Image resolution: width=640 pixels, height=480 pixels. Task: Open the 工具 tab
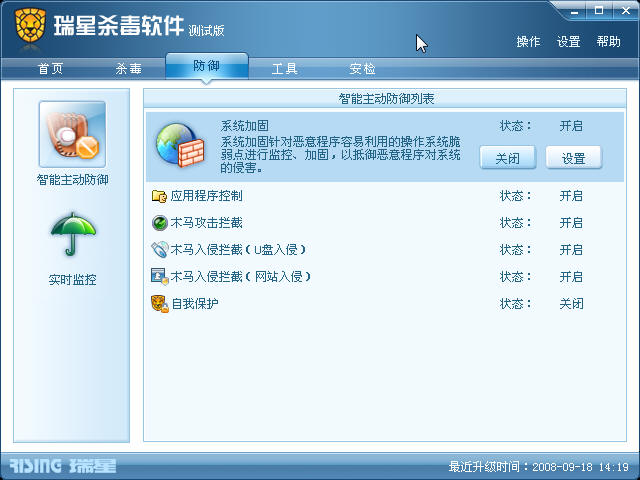(284, 69)
